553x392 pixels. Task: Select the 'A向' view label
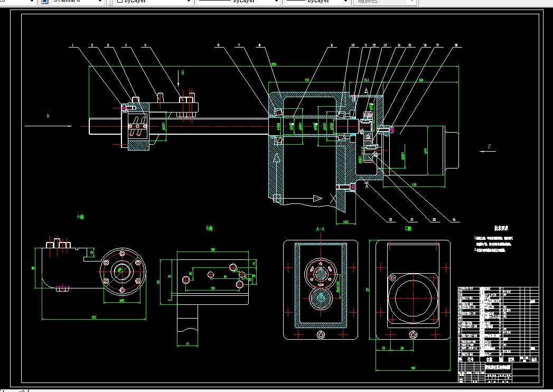(80, 217)
